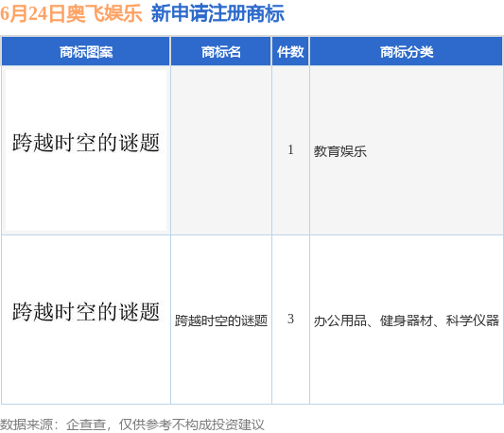Click the 商标图案 column header
The image size is (504, 433).
tap(86, 51)
